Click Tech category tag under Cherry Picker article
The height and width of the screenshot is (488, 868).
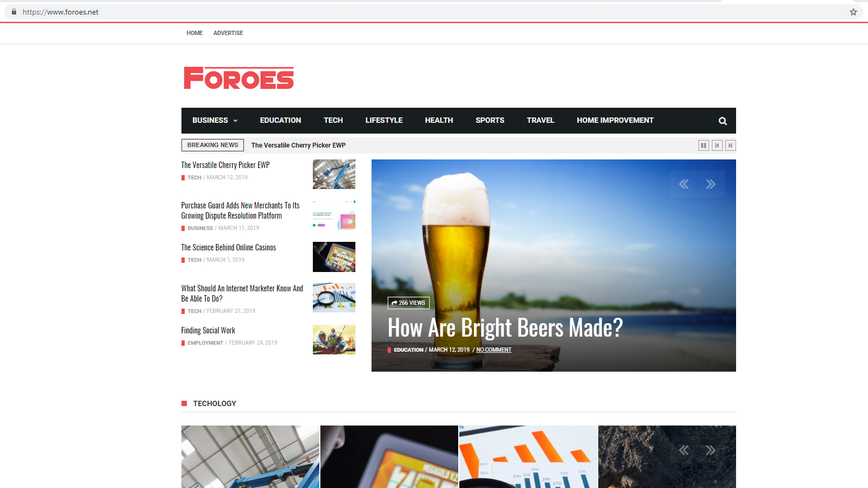(194, 178)
